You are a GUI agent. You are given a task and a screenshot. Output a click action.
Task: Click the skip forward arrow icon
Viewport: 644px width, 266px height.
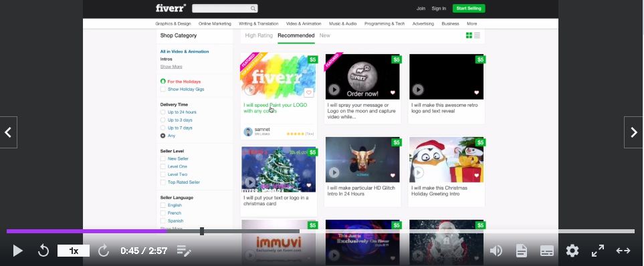[x=104, y=251]
